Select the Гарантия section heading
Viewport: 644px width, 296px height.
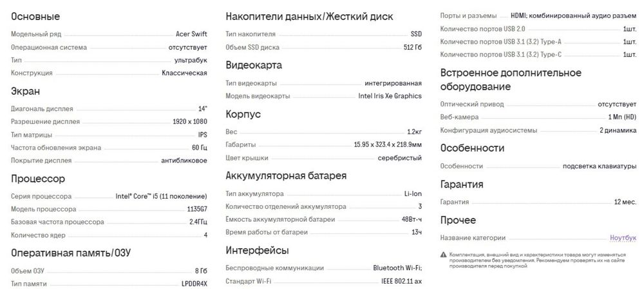[462, 184]
